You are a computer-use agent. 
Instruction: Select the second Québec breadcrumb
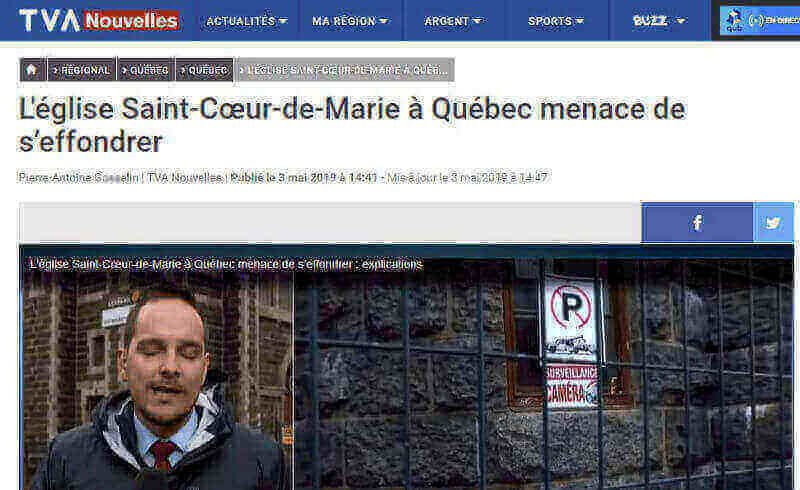pos(205,70)
